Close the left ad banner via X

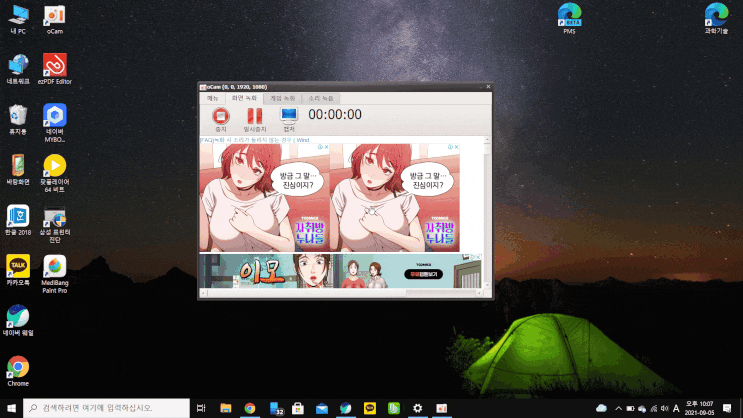click(326, 147)
